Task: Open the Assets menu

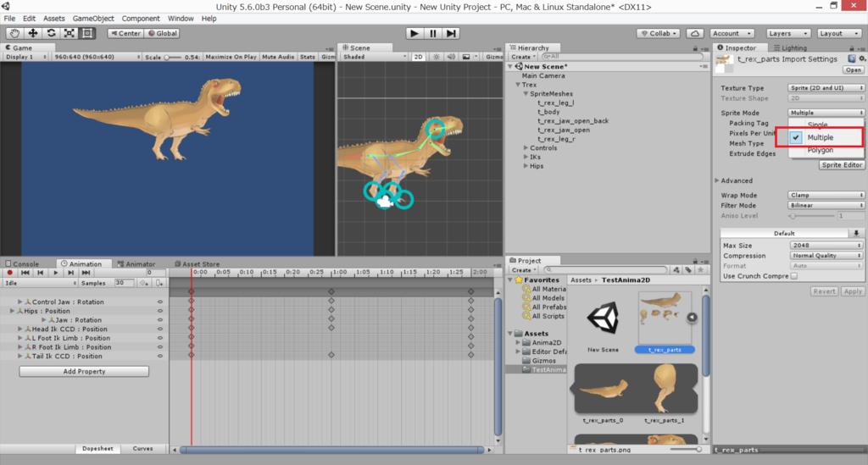Action: pos(53,19)
